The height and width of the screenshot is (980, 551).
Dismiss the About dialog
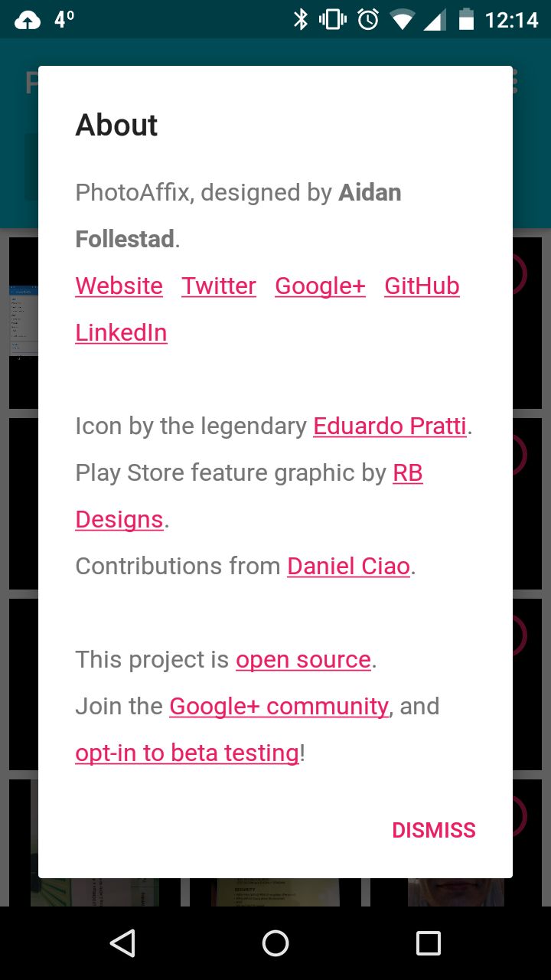click(434, 830)
